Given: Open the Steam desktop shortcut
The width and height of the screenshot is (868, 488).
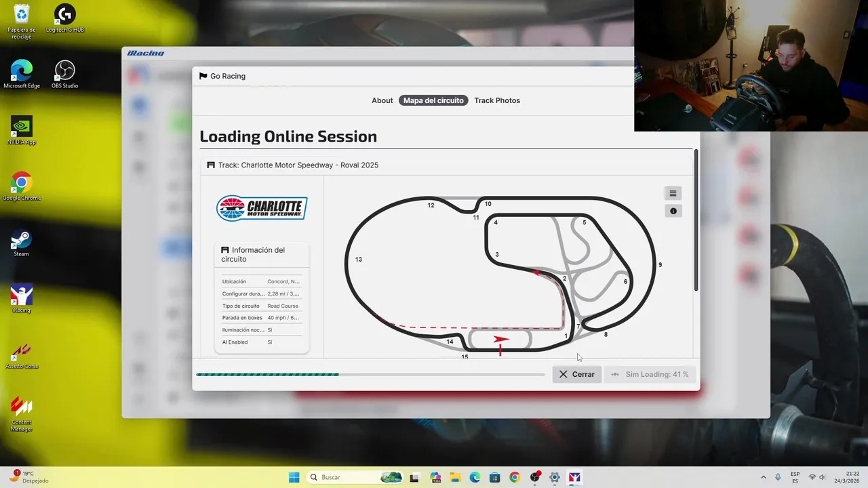Looking at the screenshot, I should pos(22,243).
